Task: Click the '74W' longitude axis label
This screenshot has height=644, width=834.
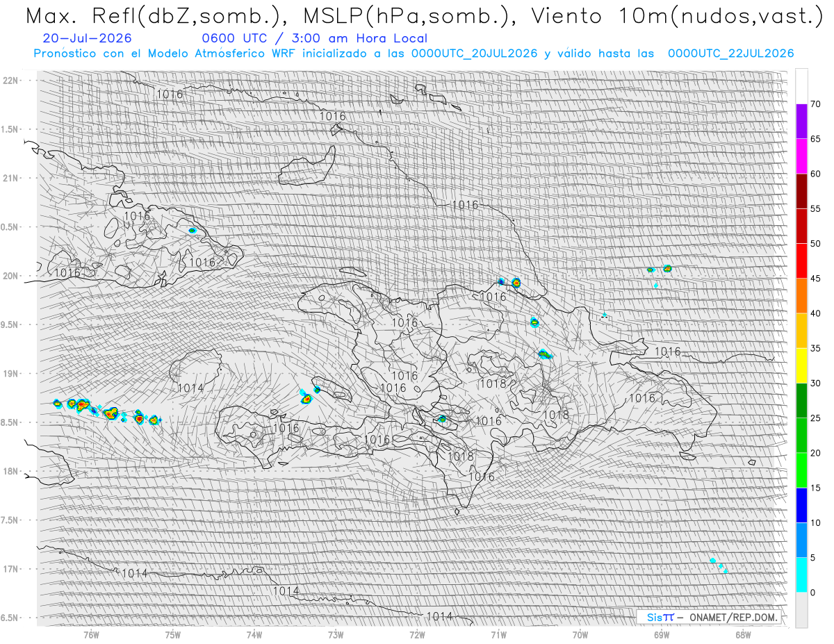Action: [x=254, y=634]
